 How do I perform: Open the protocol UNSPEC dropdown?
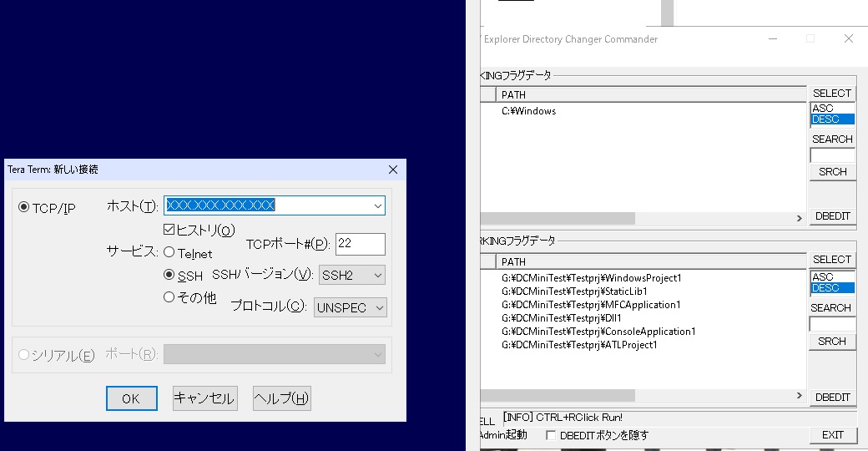pyautogui.click(x=380, y=307)
